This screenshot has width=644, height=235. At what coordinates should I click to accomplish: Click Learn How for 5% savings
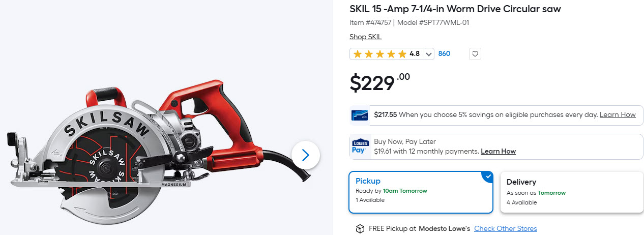(x=618, y=115)
